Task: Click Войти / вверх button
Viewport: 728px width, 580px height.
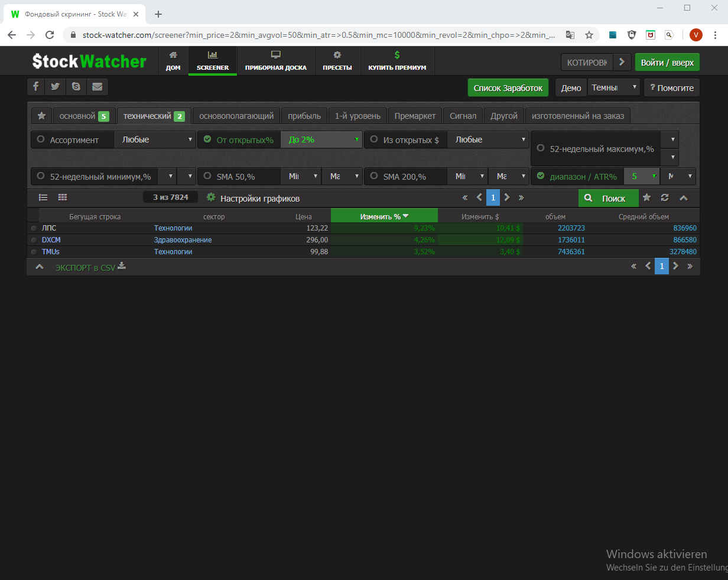Action: tap(667, 62)
